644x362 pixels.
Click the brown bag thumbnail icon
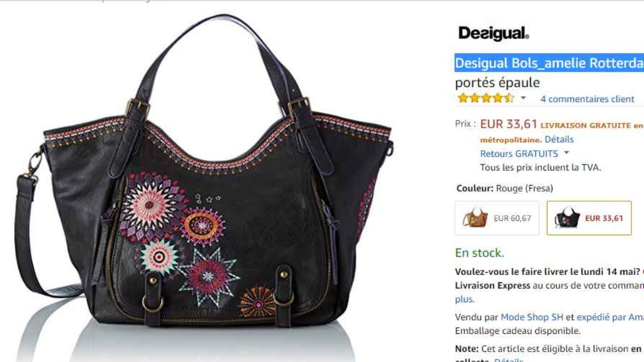475,218
